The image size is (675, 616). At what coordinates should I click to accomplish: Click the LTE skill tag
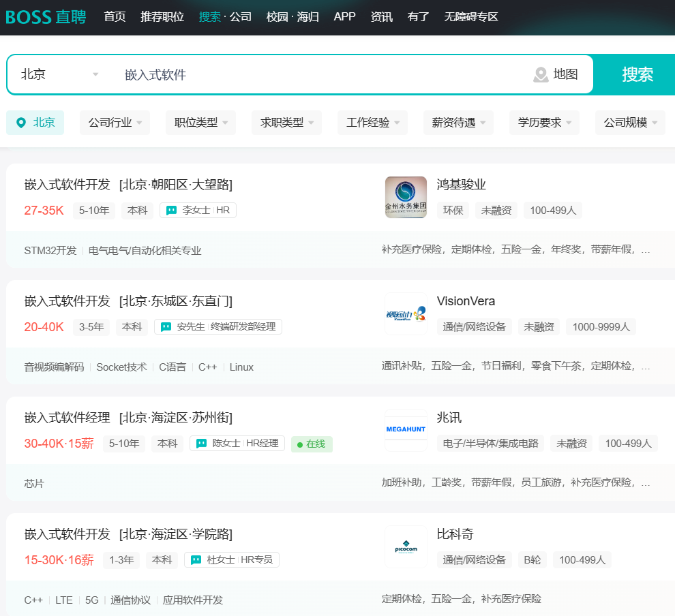pos(63,600)
